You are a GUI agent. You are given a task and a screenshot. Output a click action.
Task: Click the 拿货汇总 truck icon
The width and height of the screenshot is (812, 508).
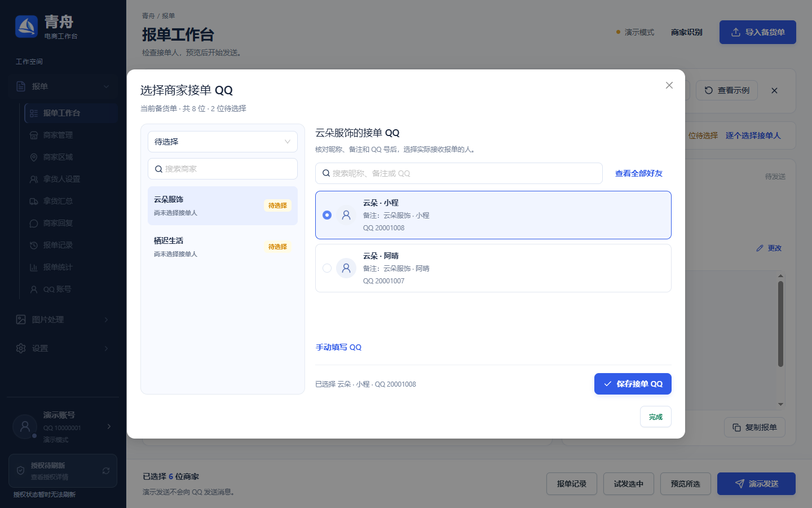tap(34, 201)
